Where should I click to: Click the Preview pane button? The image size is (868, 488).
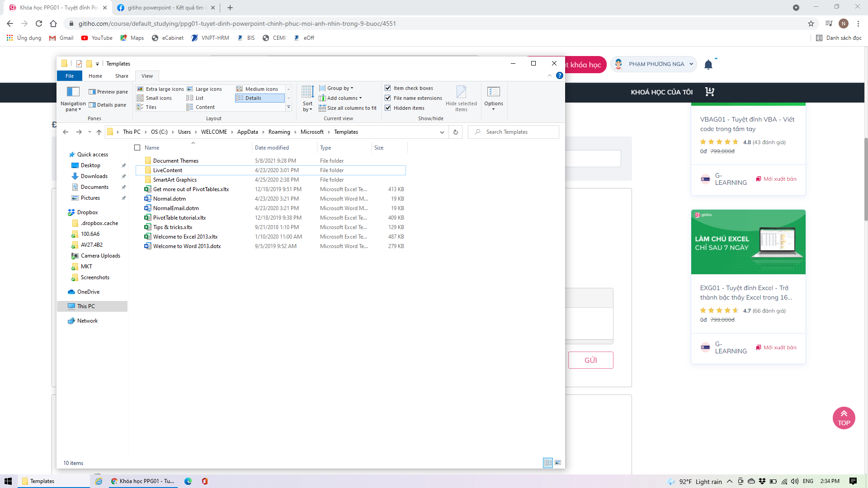108,92
